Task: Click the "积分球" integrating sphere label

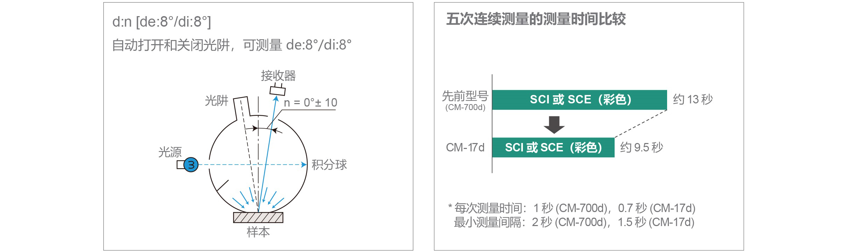Action: (329, 165)
